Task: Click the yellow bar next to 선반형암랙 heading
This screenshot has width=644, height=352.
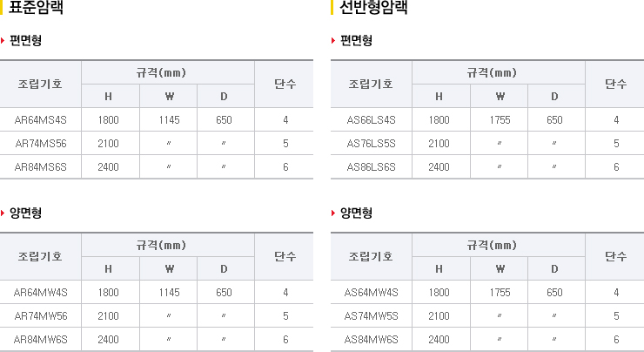Action: (x=332, y=7)
